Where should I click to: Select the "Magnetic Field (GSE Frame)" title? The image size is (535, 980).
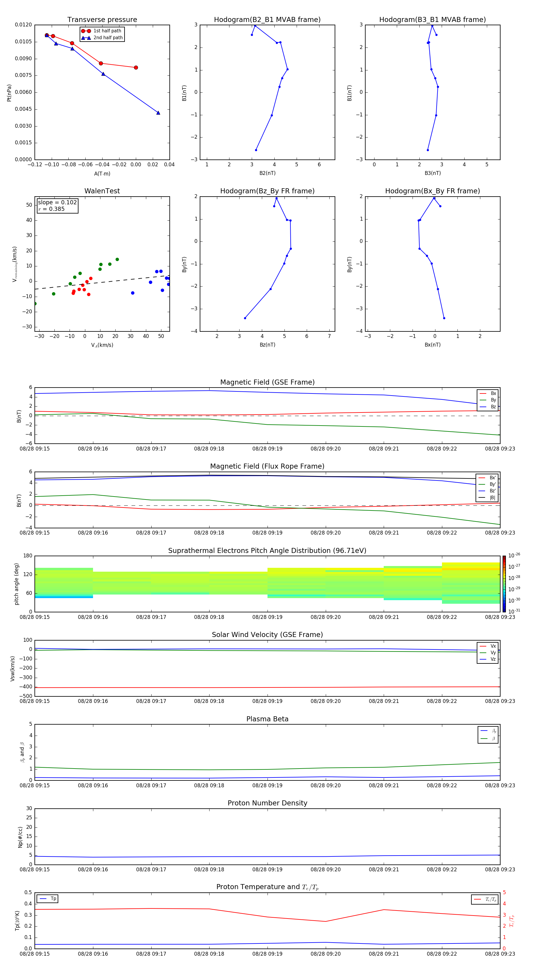pos(267,382)
